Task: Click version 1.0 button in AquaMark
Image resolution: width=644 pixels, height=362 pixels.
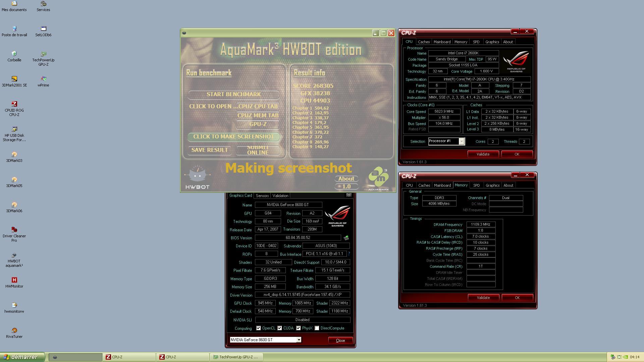Action: click(x=346, y=187)
